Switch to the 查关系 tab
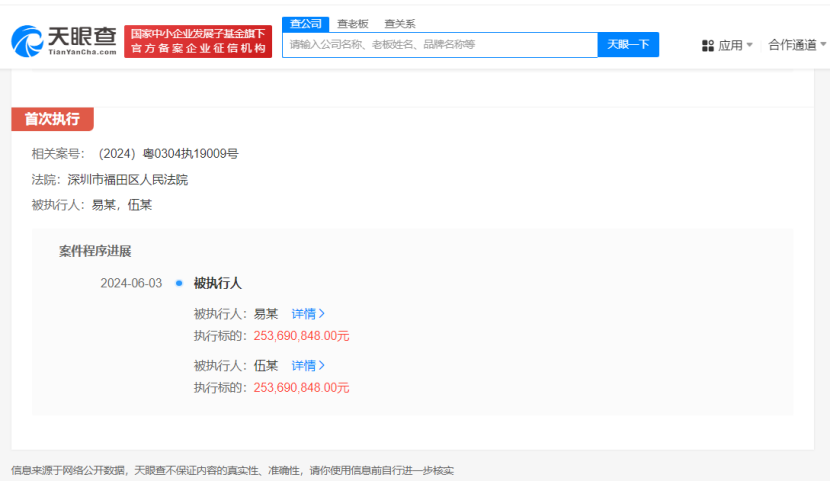830x481 pixels. coord(400,23)
